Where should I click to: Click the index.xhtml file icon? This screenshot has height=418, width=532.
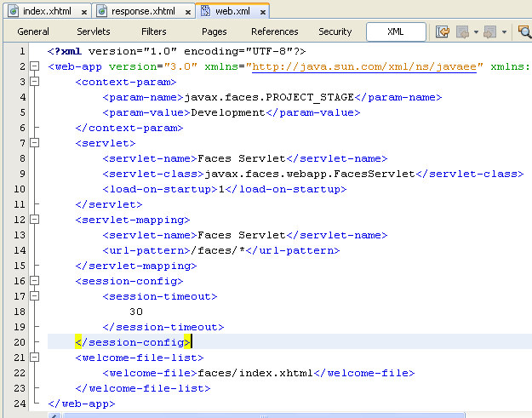14,11
